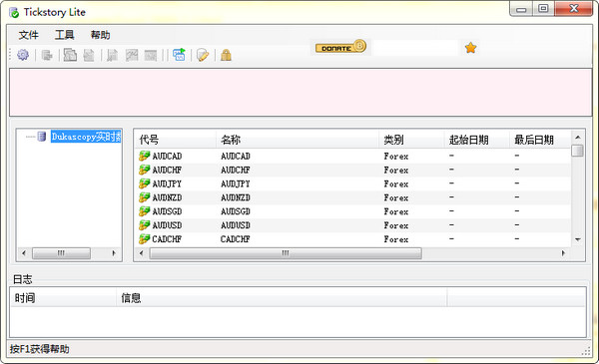Click the tree panel scroll right arrow
599x364 pixels.
pyautogui.click(x=114, y=253)
